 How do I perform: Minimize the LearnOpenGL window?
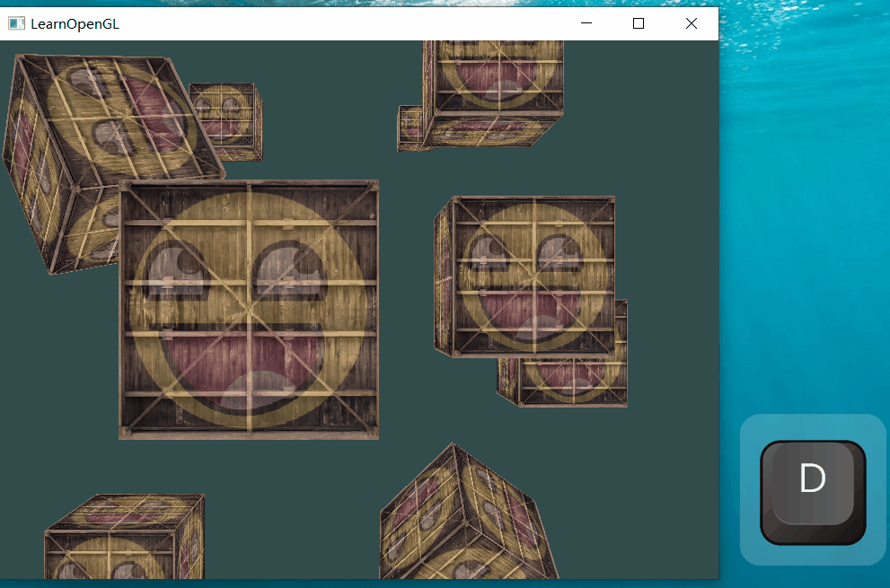[x=586, y=23]
